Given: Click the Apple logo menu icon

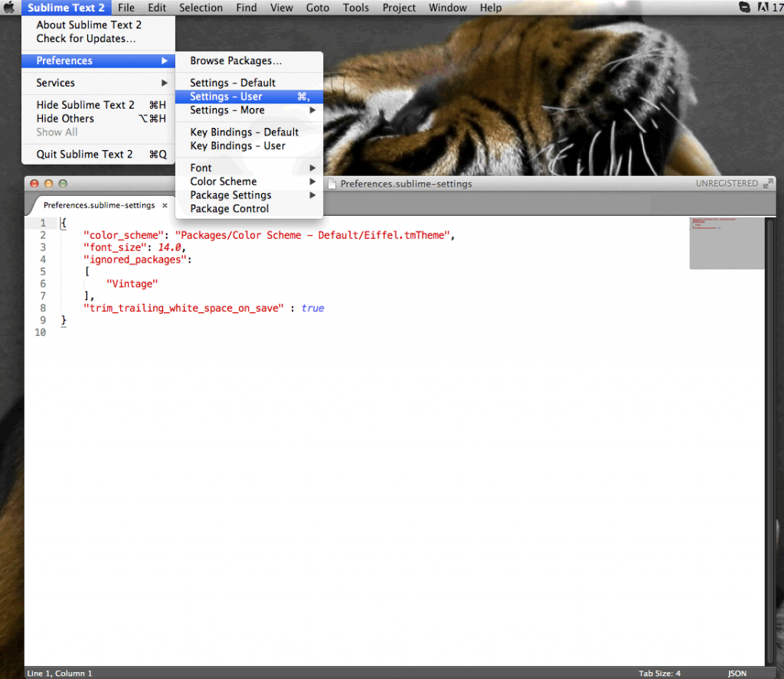Looking at the screenshot, I should click(x=10, y=8).
